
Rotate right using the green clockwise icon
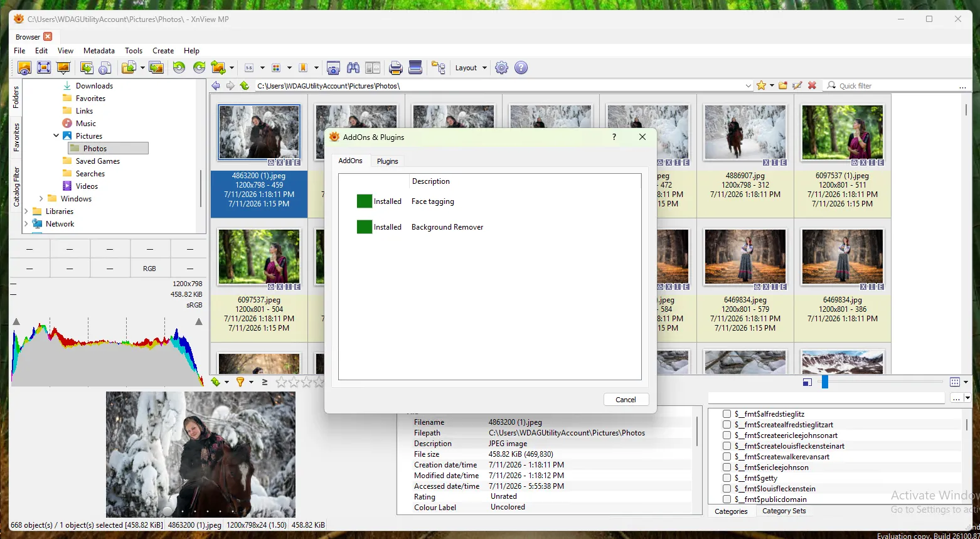(200, 68)
